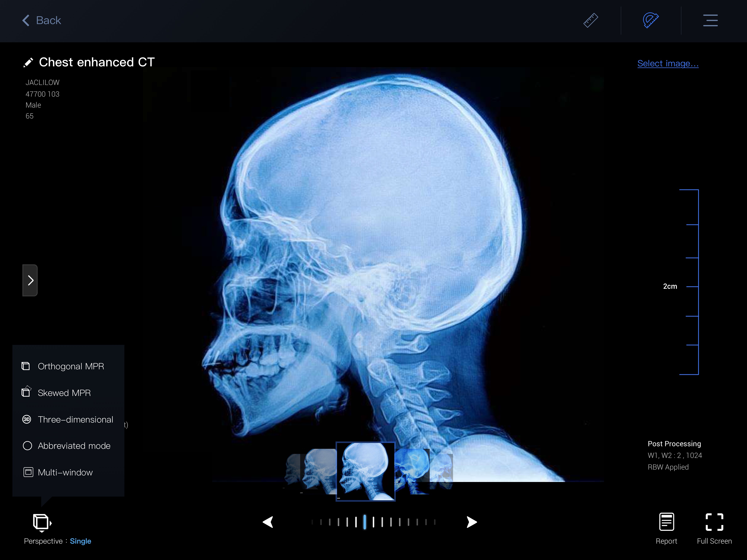Click the highlighted slice slider marker

365,522
